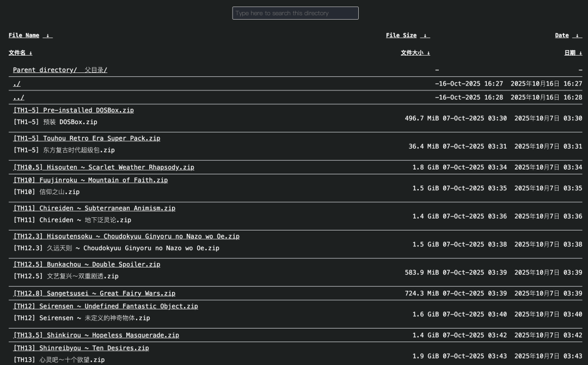Download Sangetsusei Great Fairy Wars zip

click(x=94, y=294)
